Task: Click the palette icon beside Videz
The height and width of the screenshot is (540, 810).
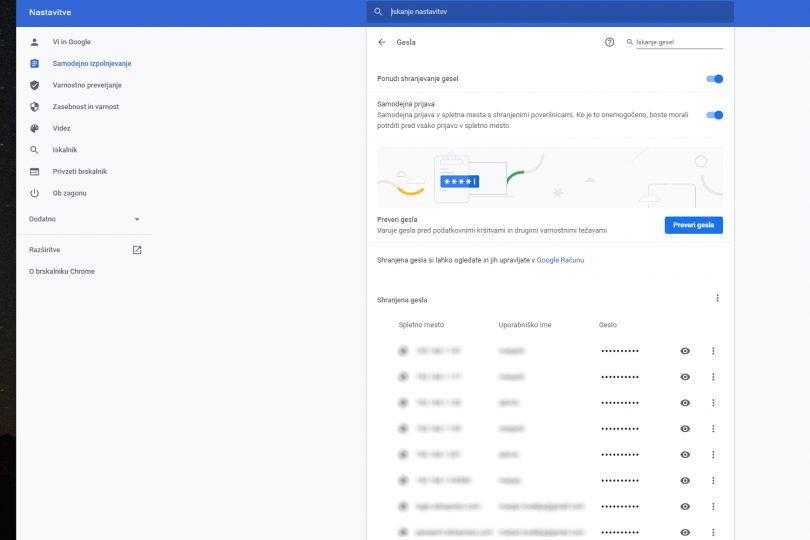Action: tap(34, 128)
